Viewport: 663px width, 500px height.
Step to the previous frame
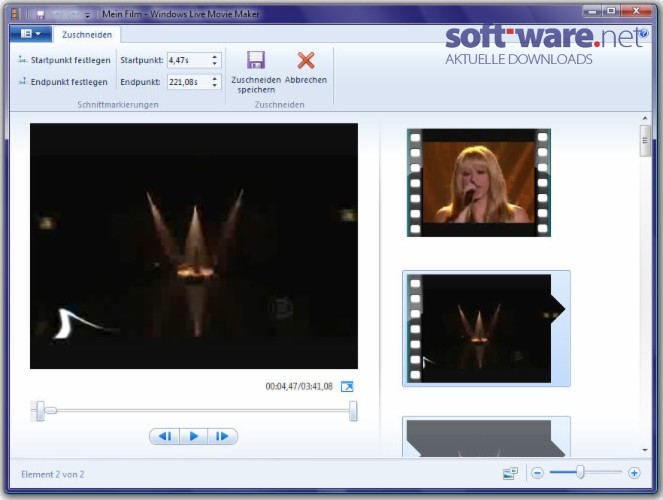click(165, 436)
